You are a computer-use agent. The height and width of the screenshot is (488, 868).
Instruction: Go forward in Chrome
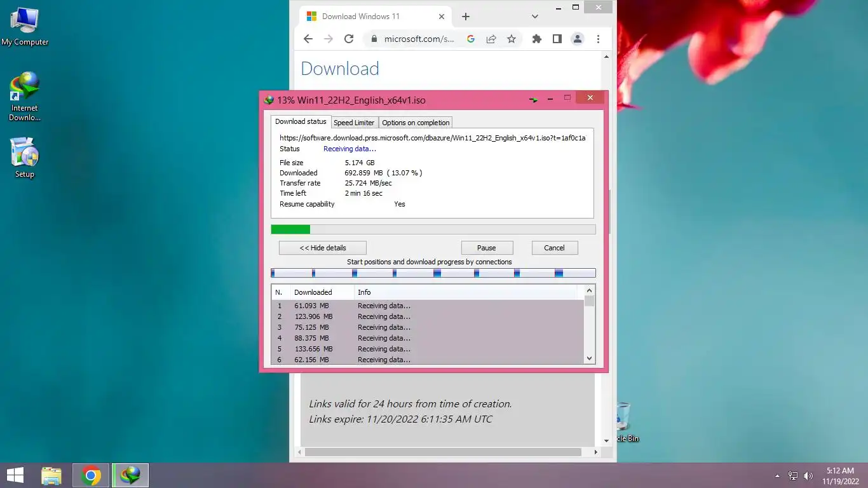(329, 39)
